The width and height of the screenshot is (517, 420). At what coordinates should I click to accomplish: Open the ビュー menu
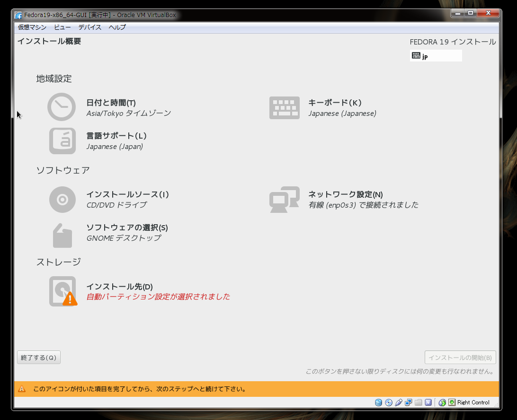click(62, 27)
